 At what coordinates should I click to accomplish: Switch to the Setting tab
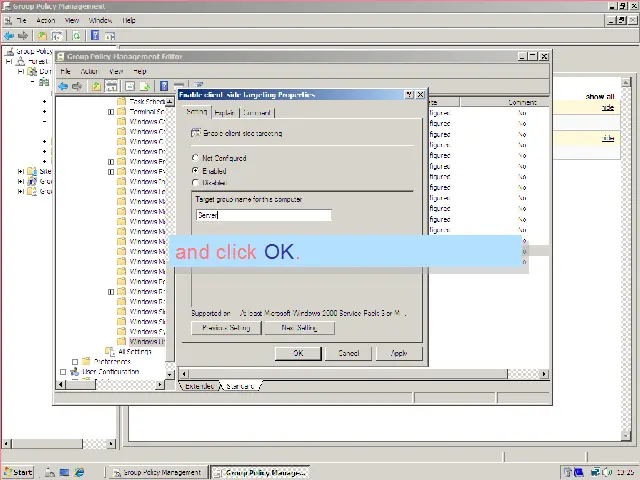(x=196, y=111)
